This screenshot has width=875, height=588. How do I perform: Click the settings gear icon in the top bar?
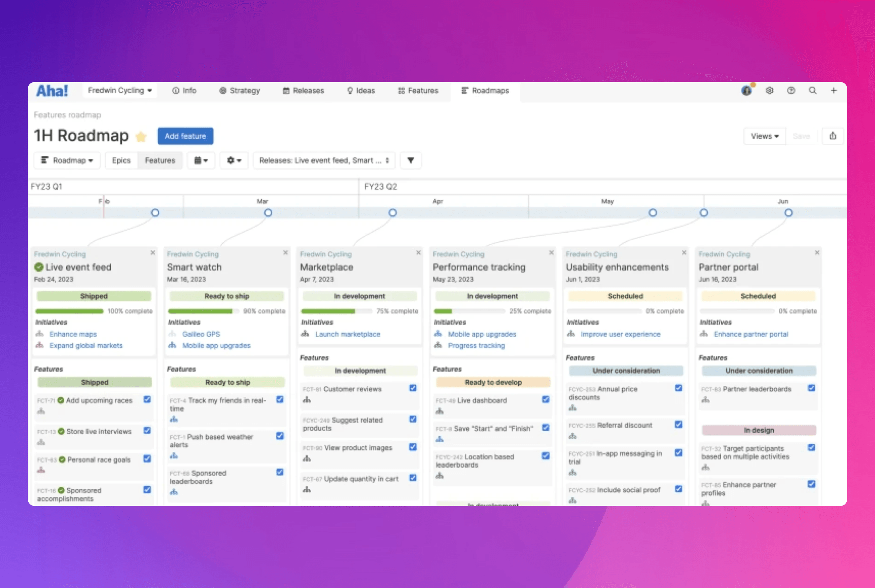click(770, 91)
